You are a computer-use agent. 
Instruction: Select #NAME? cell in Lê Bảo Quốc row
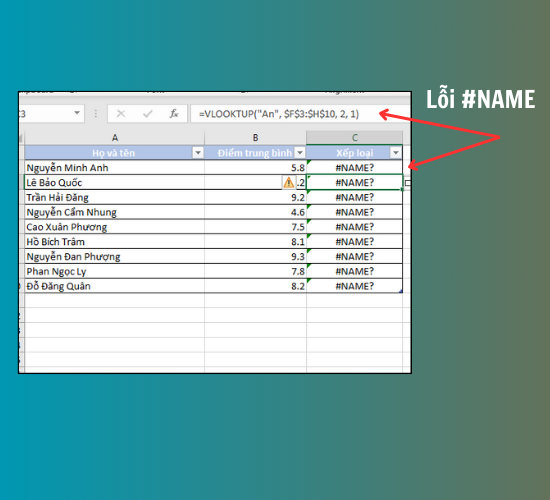[355, 182]
